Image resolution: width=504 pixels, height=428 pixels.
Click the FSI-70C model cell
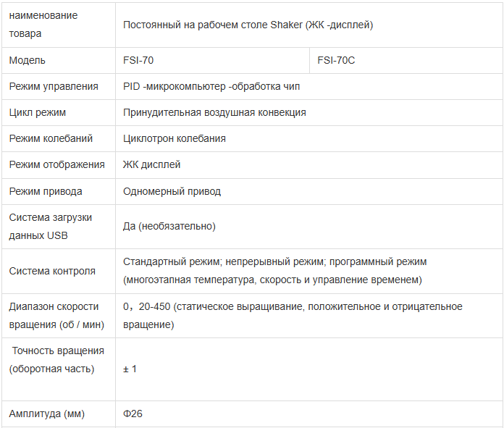point(406,60)
